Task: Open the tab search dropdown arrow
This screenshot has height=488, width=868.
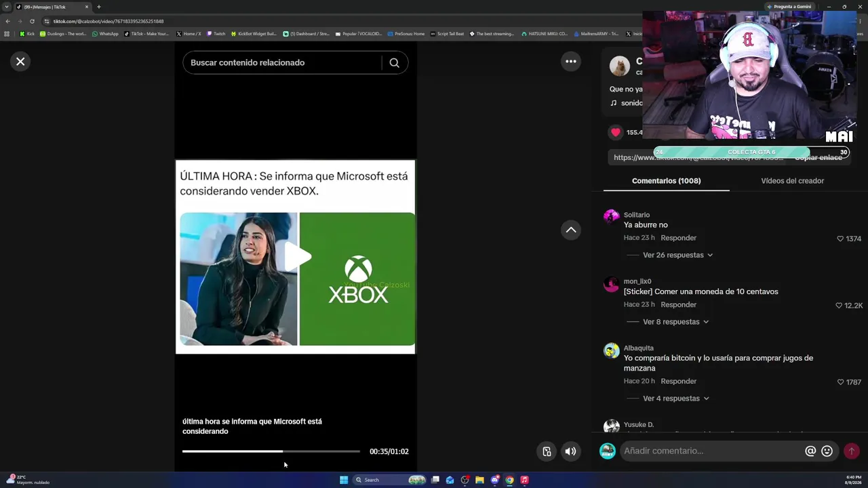Action: 6,7
